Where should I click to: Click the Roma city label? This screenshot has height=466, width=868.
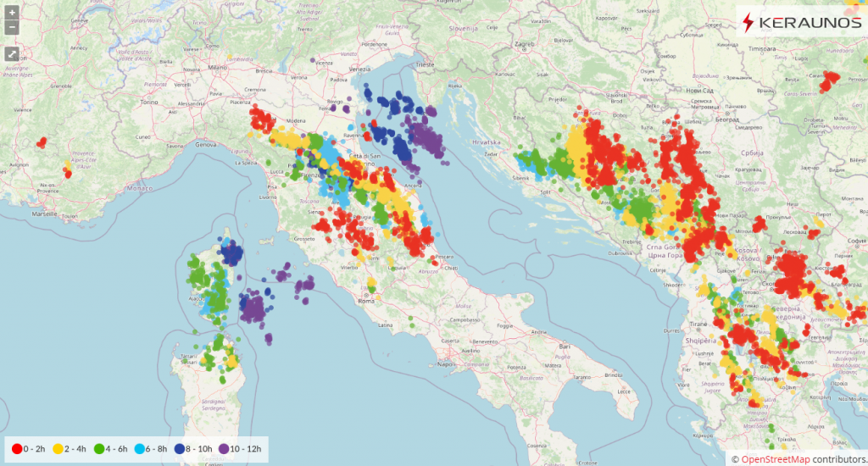(x=366, y=301)
